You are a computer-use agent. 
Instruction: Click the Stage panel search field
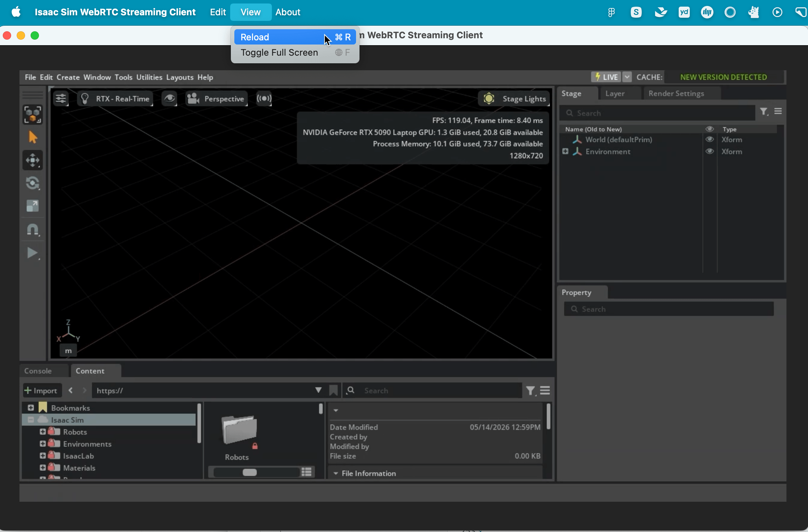point(657,113)
